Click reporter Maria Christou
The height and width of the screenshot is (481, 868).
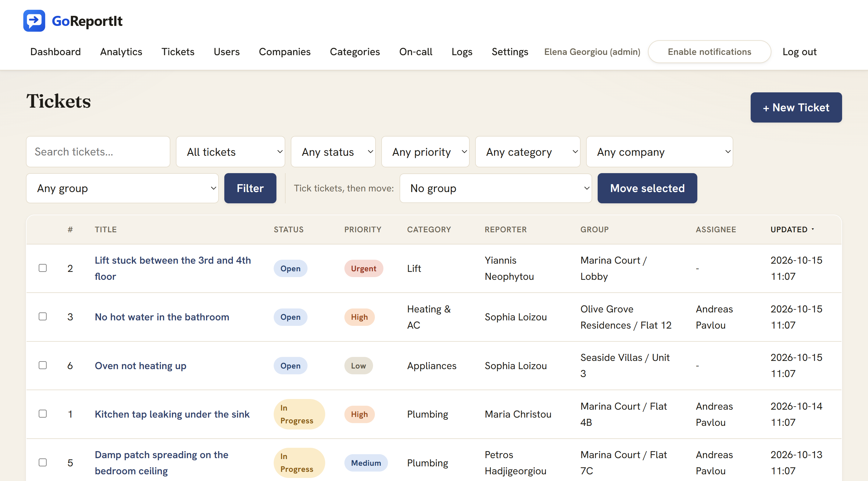coord(518,414)
